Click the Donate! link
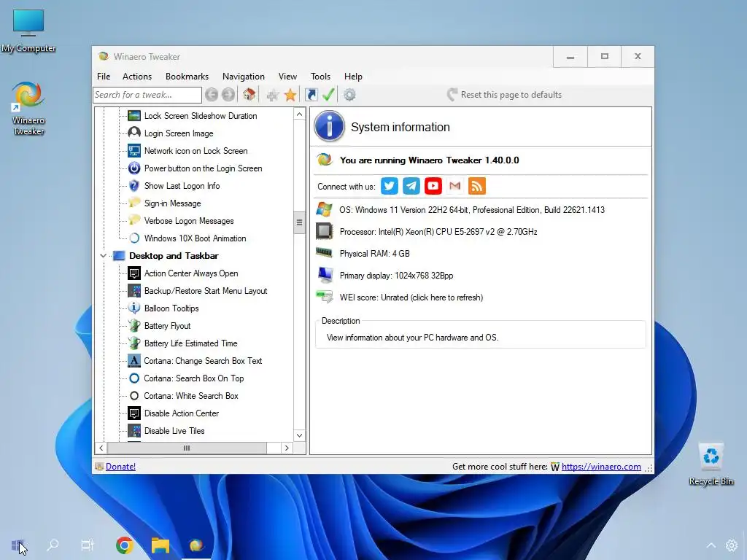This screenshot has width=747, height=560. [x=120, y=467]
